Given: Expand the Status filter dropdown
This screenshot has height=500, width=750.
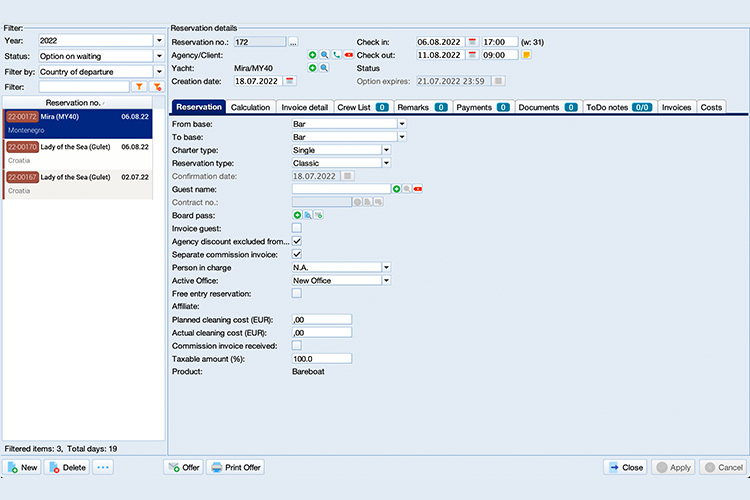Looking at the screenshot, I should [159, 56].
